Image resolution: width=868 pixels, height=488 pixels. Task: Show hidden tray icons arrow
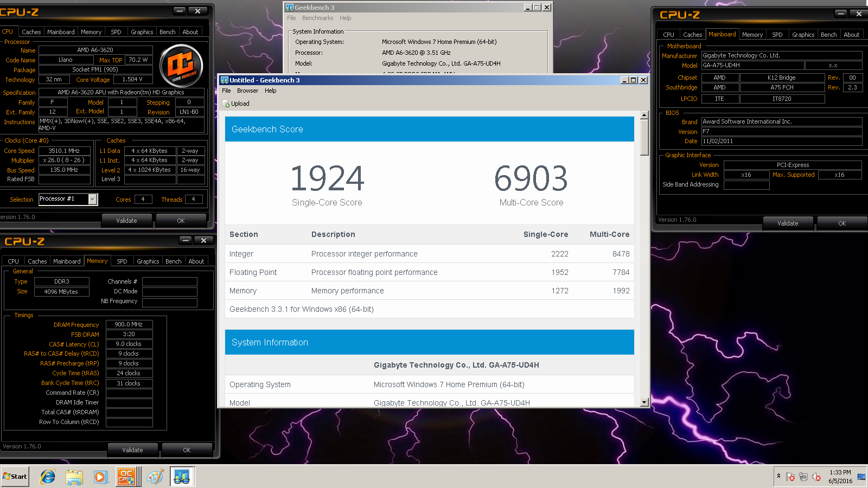pos(778,476)
